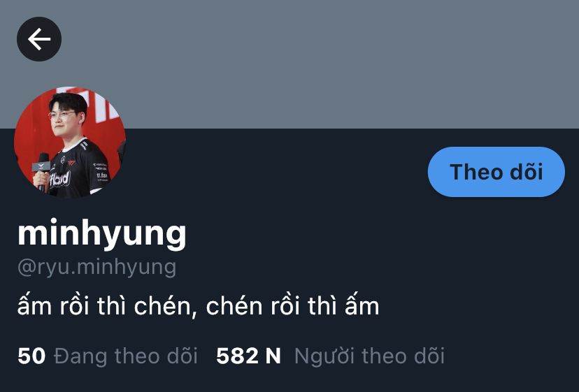Click the 582 N follower count

[248, 356]
